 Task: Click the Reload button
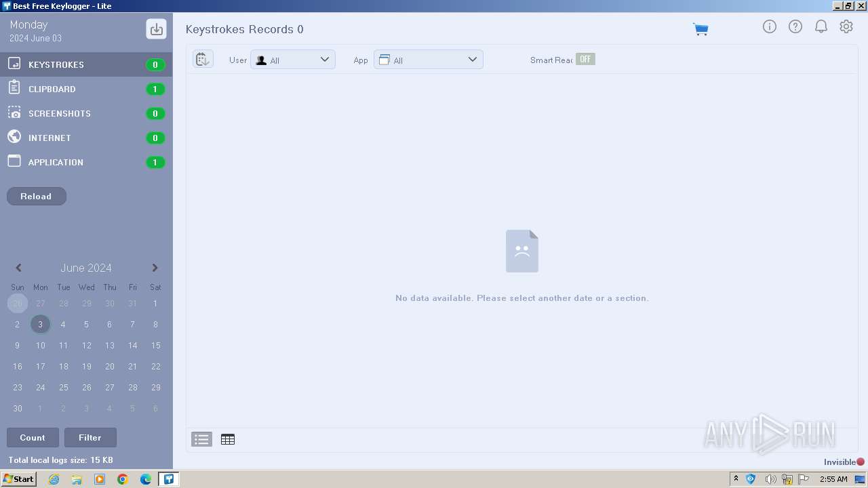click(37, 196)
